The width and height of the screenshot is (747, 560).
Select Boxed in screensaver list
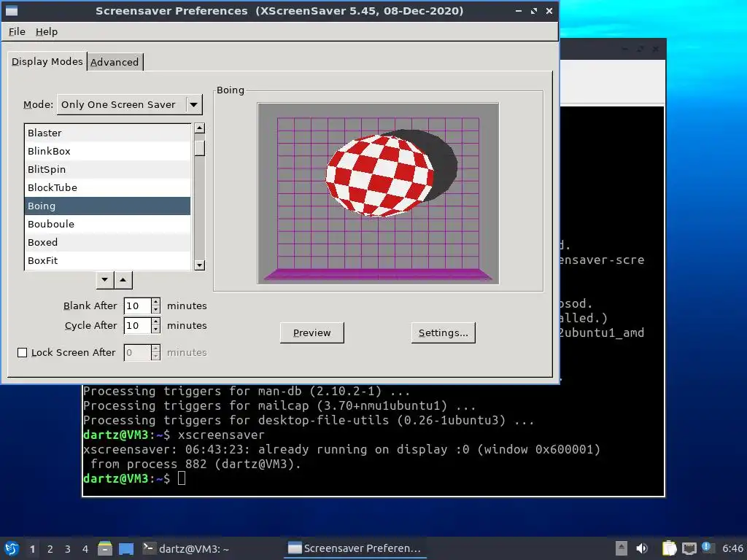(x=107, y=242)
